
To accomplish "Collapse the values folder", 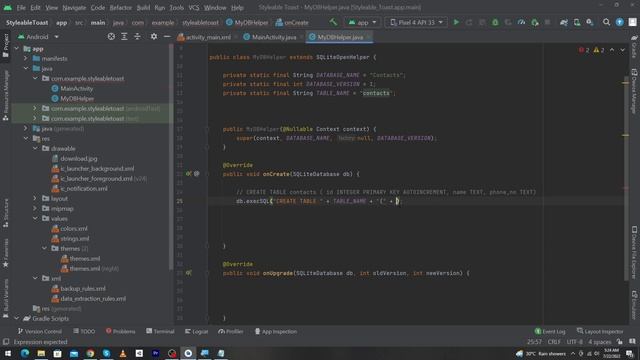I will click(36, 218).
